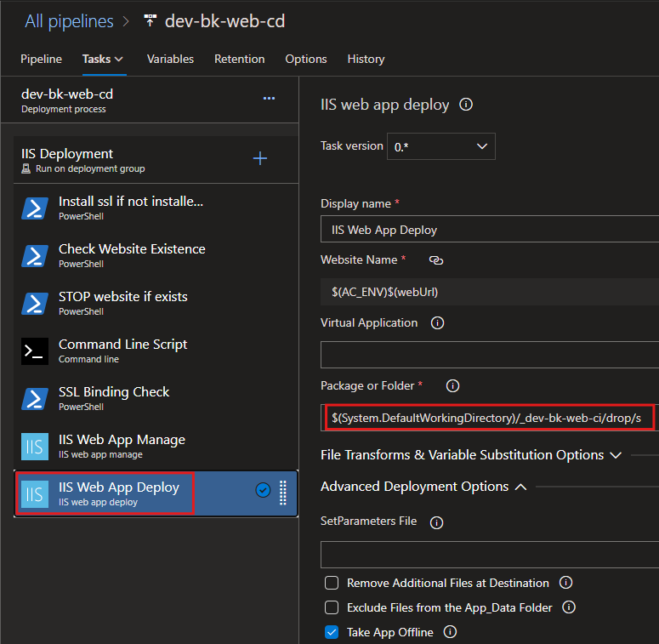Show info for Remove Additional Files at Destination
This screenshot has width=659, height=644.
click(x=565, y=583)
